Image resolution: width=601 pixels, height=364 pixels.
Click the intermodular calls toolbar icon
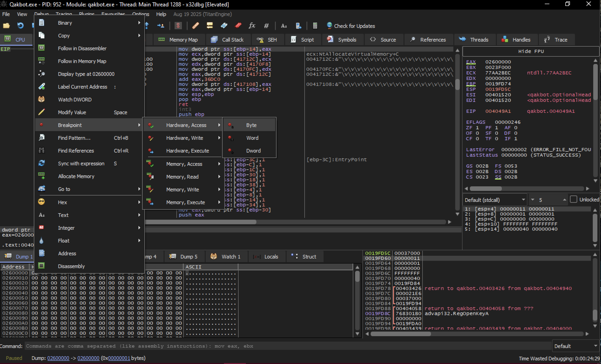click(298, 25)
